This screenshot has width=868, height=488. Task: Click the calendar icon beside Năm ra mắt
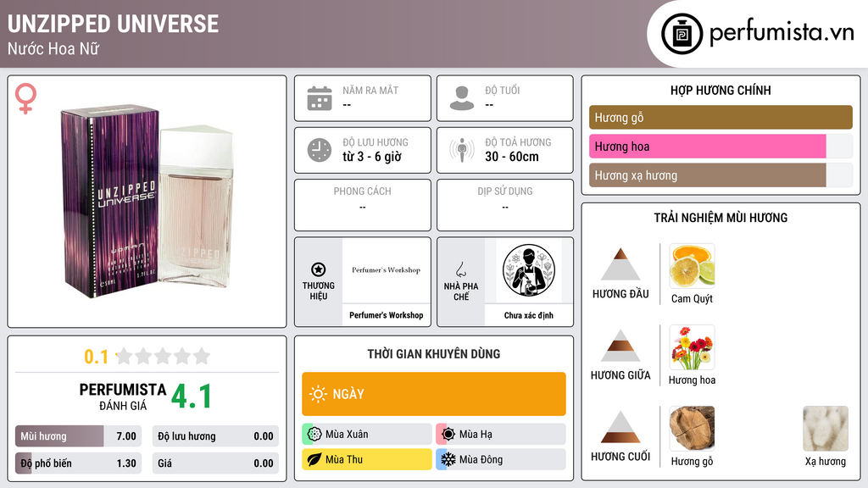[x=320, y=98]
